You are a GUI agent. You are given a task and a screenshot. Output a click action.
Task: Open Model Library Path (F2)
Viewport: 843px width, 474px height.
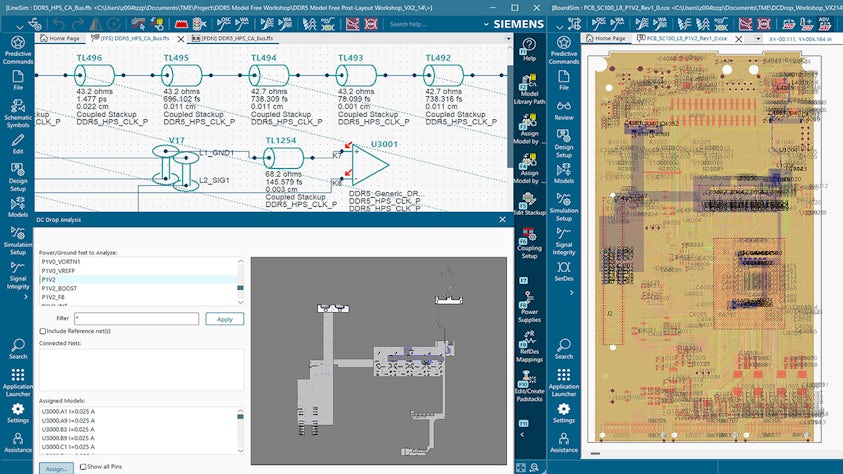pos(529,90)
